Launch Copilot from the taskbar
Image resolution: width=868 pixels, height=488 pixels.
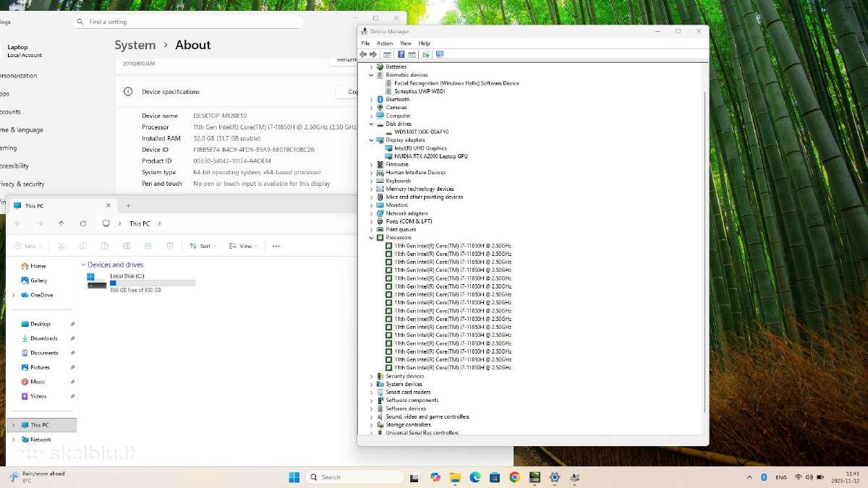pos(435,477)
